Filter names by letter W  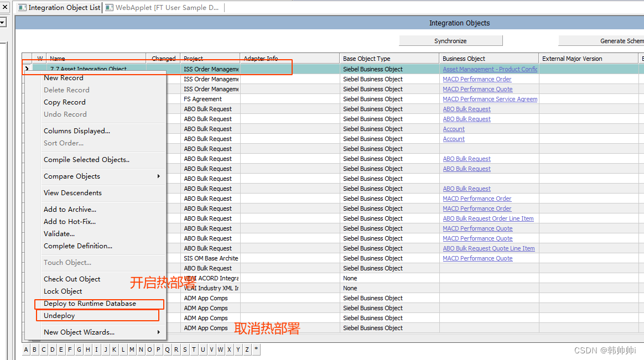click(221, 349)
